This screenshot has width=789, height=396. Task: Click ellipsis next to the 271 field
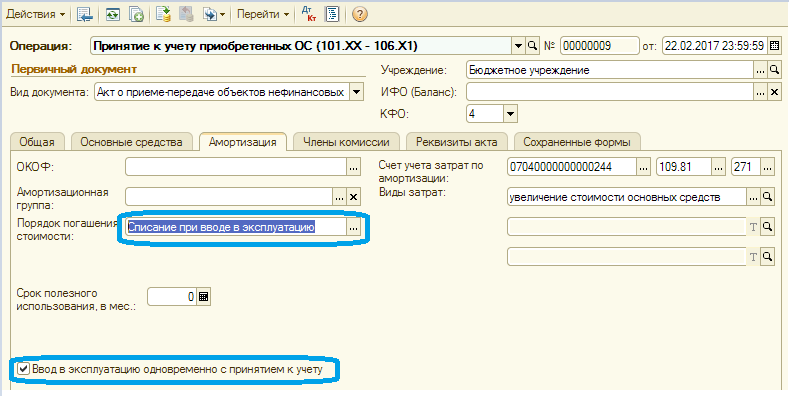pos(767,167)
